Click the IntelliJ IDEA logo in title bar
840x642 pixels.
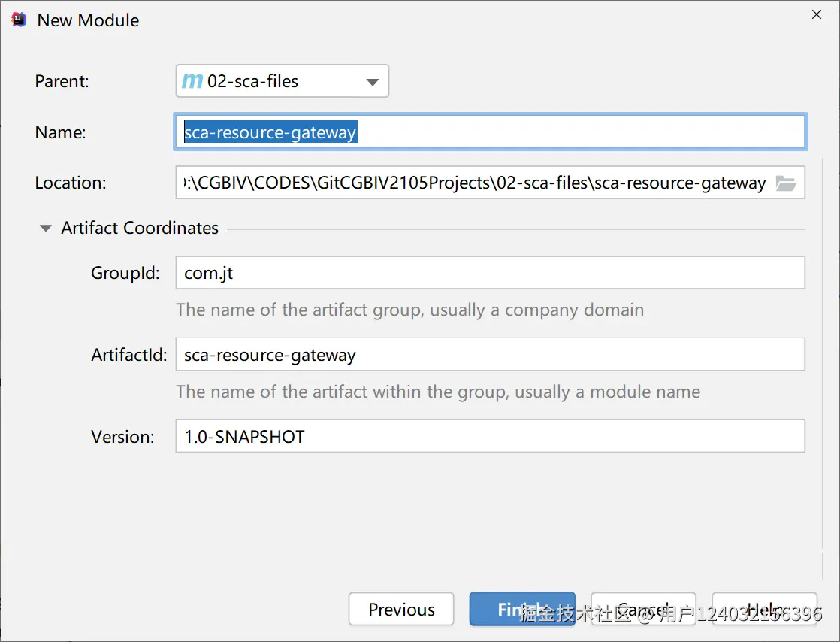pos(19,20)
